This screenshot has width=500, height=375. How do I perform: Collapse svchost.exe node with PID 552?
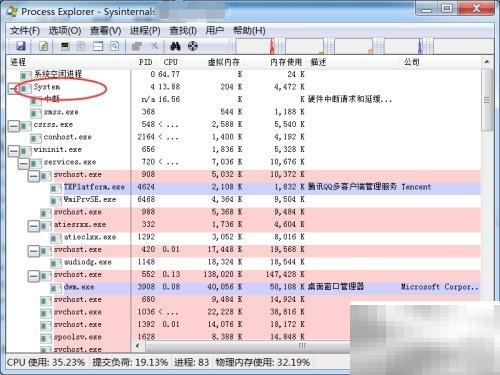coord(34,276)
